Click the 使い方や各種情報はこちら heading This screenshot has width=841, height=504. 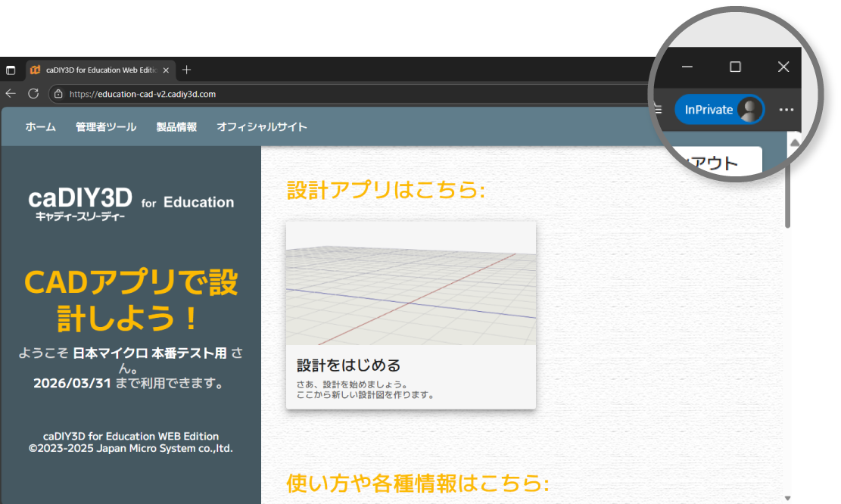click(418, 483)
